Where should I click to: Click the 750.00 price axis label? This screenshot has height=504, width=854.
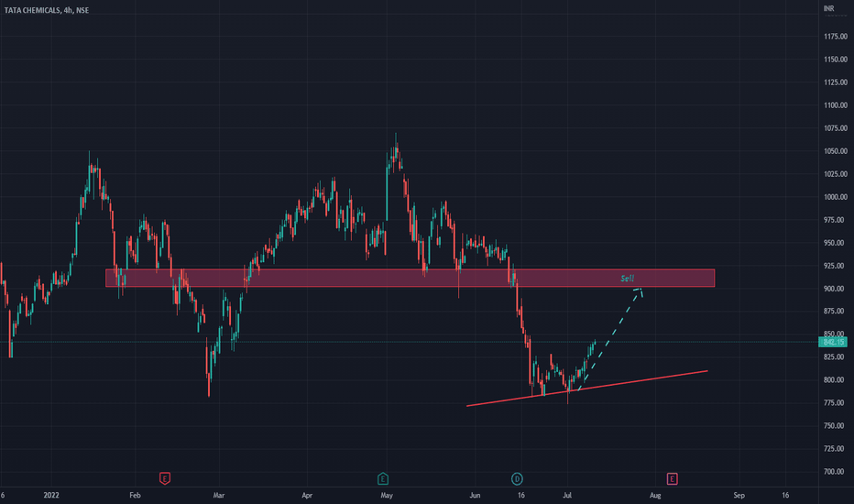point(836,425)
